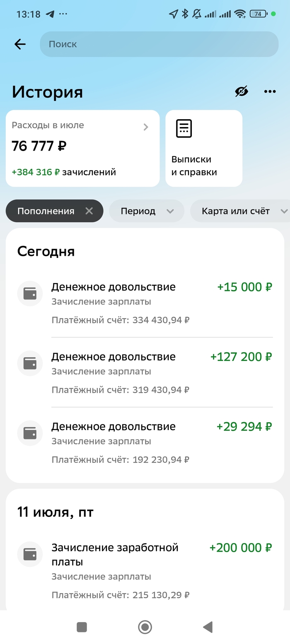290x644 pixels.
Task: Tap the Поиск search field
Action: point(159,44)
